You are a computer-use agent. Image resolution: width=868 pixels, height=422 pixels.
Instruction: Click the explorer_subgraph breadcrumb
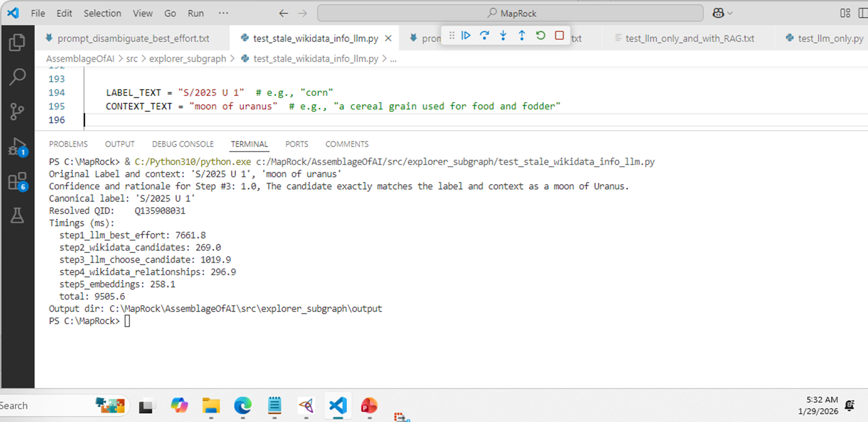coord(187,59)
